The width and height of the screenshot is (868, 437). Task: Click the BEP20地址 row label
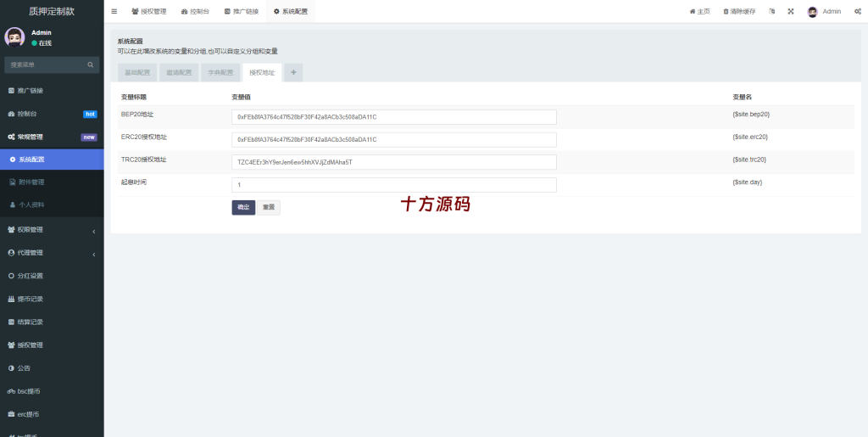(x=137, y=114)
